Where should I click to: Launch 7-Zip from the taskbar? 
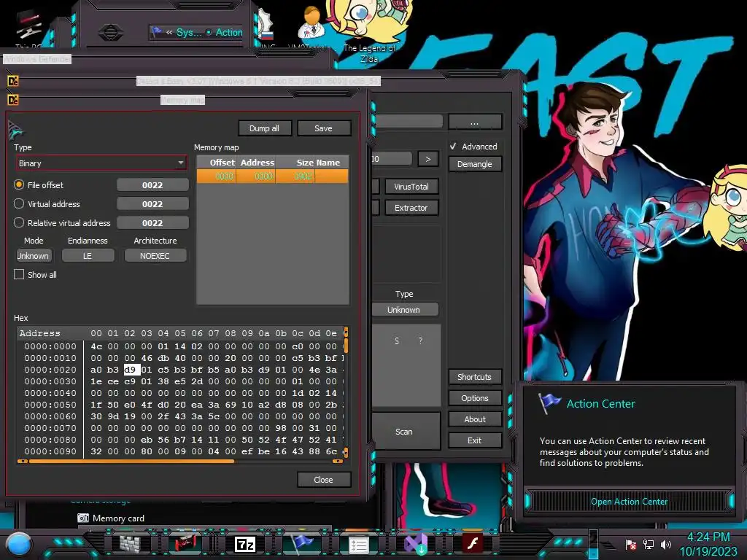(x=245, y=544)
